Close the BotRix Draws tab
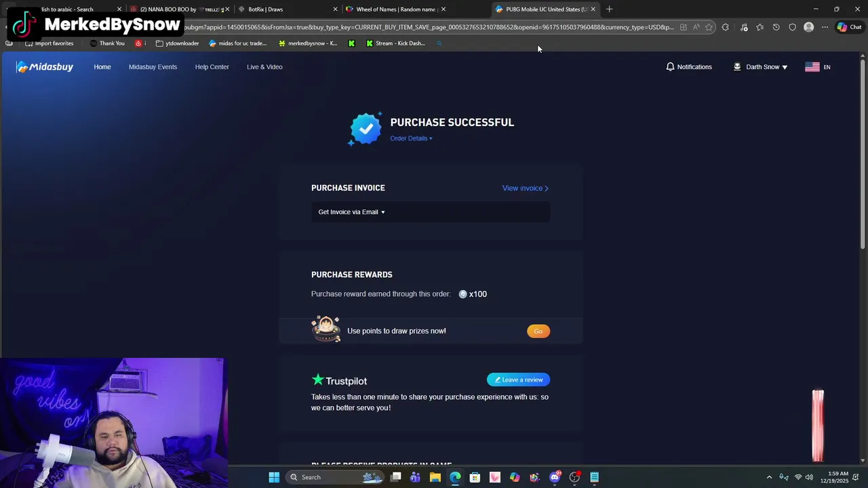The height and width of the screenshot is (488, 868). (x=335, y=9)
